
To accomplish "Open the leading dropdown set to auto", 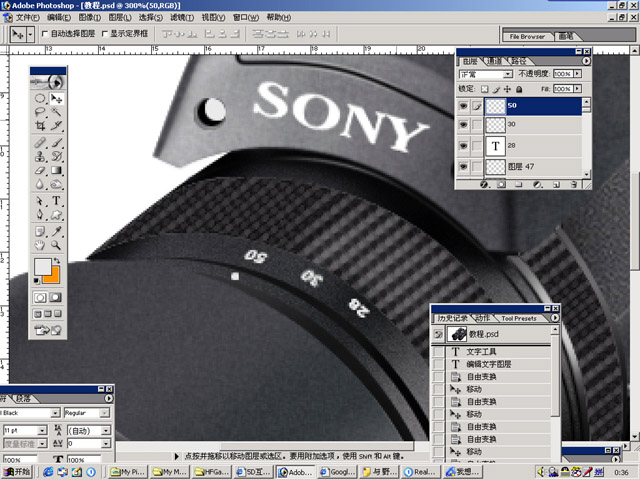I will tap(106, 430).
